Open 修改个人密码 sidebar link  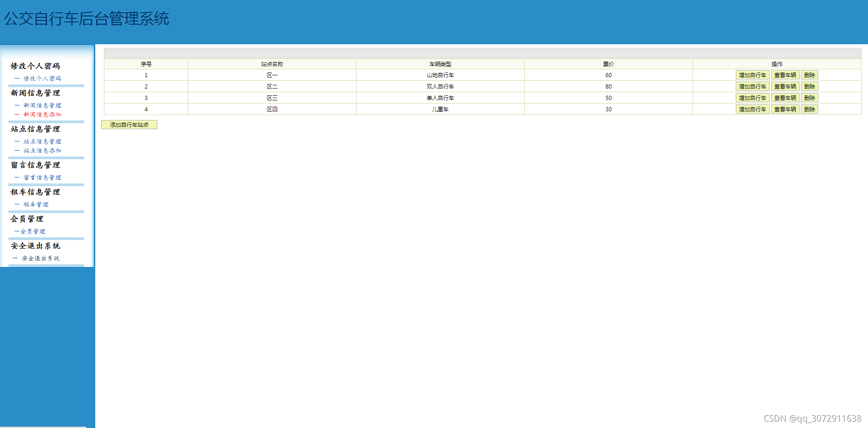(x=42, y=78)
